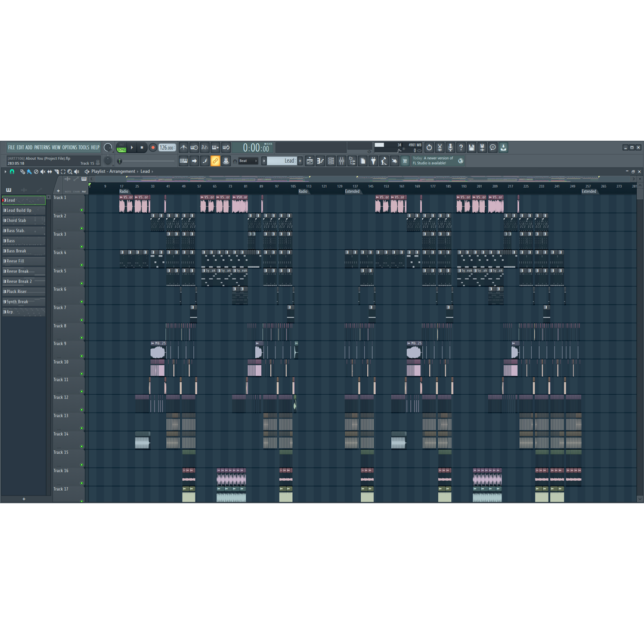Toggle Track 2 mute green LED

coord(82,228)
